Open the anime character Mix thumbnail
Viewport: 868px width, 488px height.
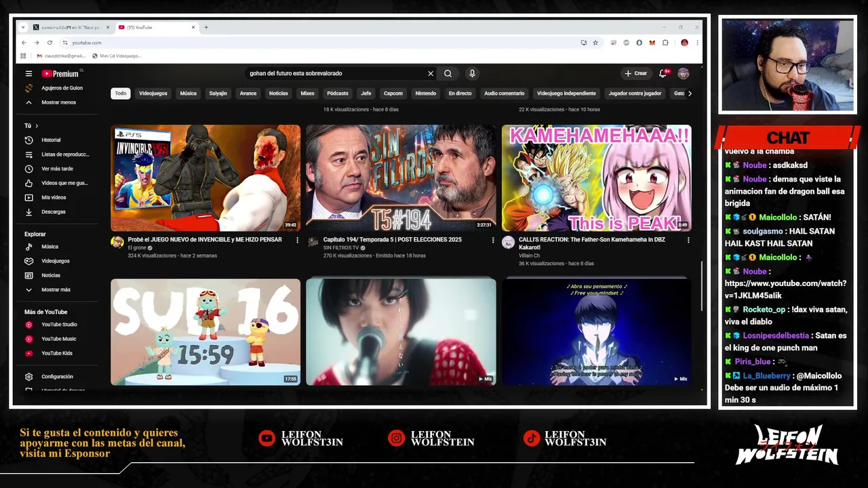pyautogui.click(x=597, y=332)
